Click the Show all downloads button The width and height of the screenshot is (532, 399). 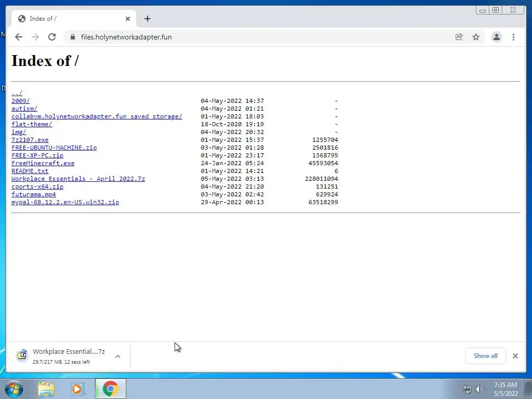tap(486, 356)
